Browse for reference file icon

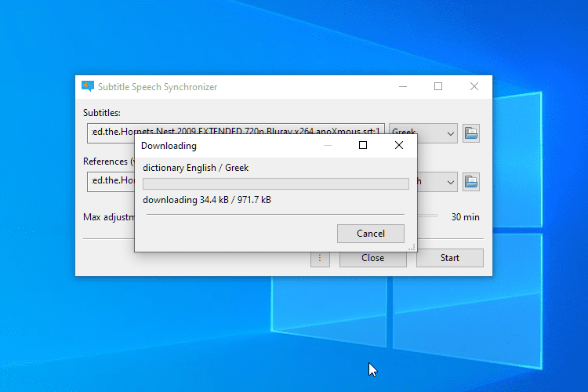[x=471, y=182]
